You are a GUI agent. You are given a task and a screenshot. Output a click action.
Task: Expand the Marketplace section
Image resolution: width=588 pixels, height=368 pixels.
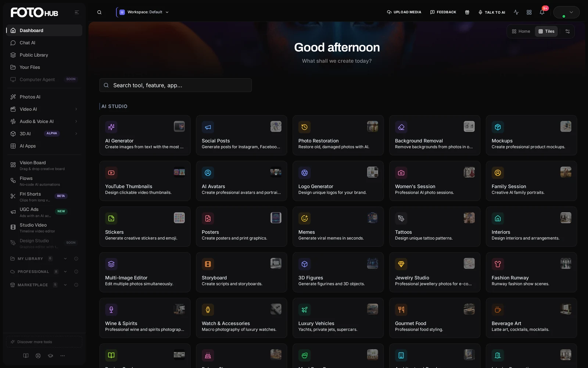coord(65,285)
